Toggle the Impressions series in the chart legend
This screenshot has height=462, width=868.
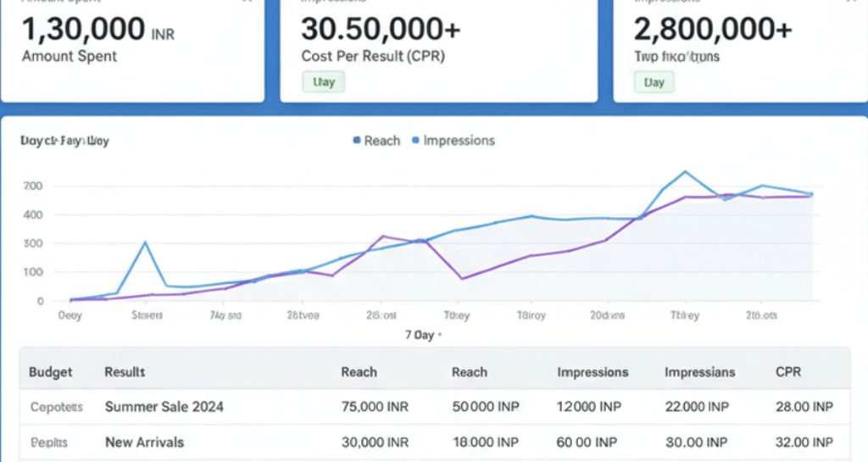click(453, 141)
